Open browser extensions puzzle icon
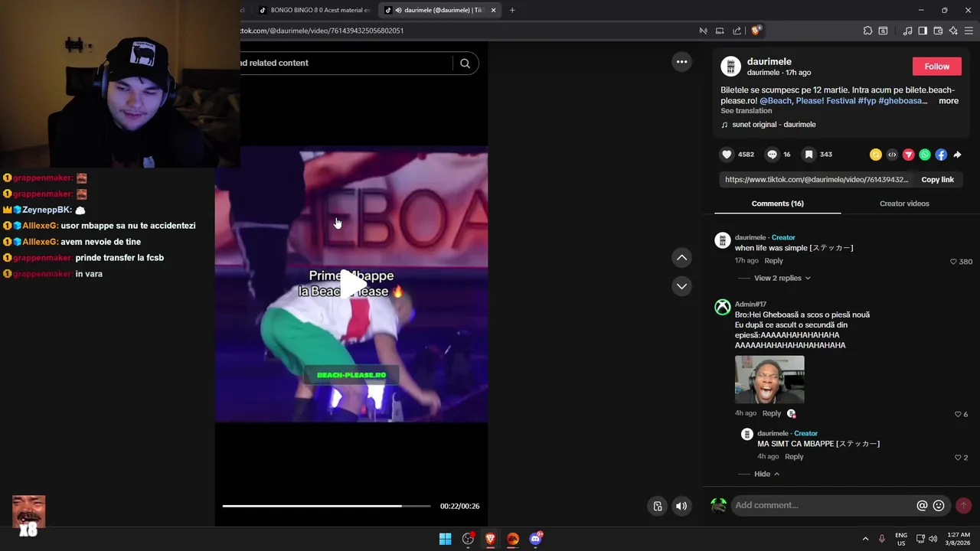Viewport: 980px width, 551px height. click(867, 31)
